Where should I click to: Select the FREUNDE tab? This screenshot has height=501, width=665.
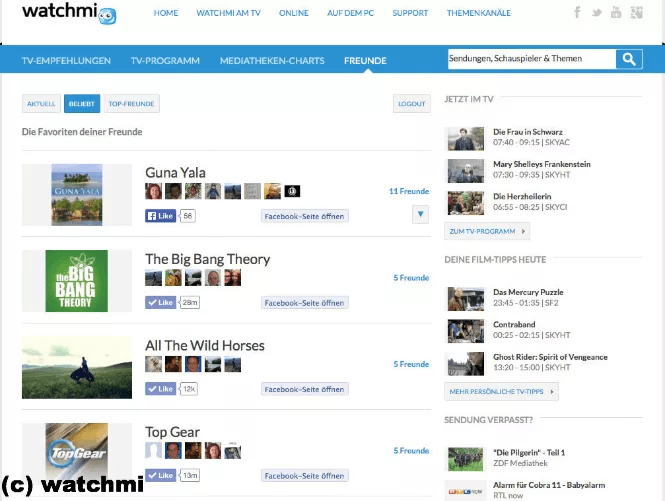point(365,61)
